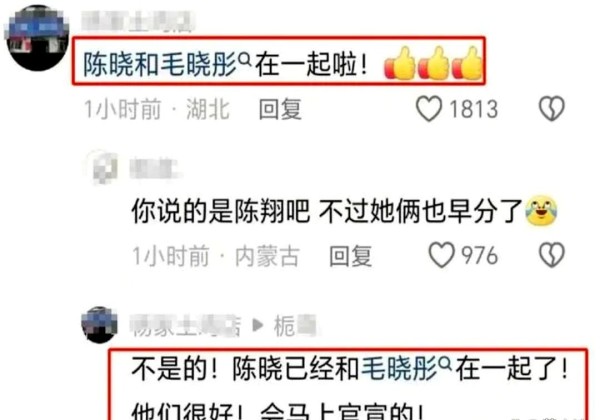Open search icon beside 毛晓彤 in top comment
The width and height of the screenshot is (600, 420).
245,59
